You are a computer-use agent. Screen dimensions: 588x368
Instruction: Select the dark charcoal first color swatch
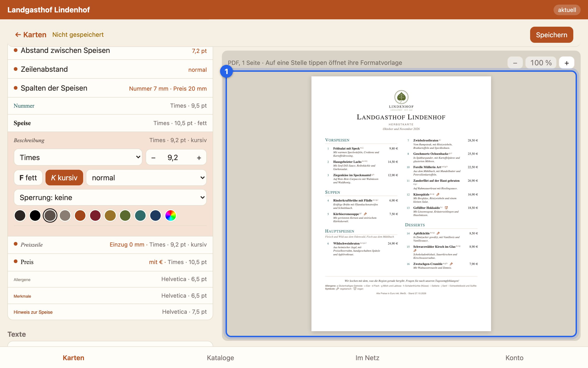tap(20, 216)
